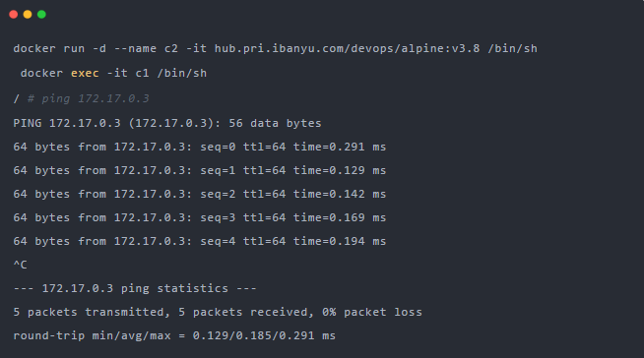Click the '/bin/sh' at end of first line
Screen dimensions: 644x358
tap(513, 48)
